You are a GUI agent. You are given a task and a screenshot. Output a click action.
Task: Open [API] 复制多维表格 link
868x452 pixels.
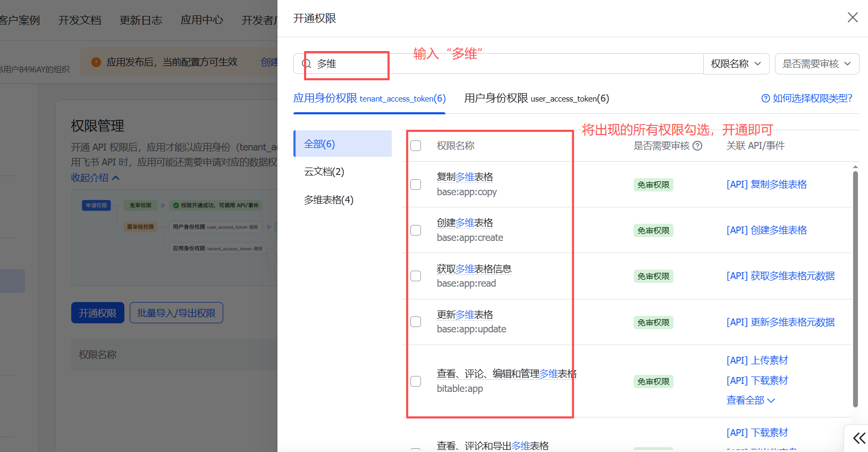click(766, 185)
